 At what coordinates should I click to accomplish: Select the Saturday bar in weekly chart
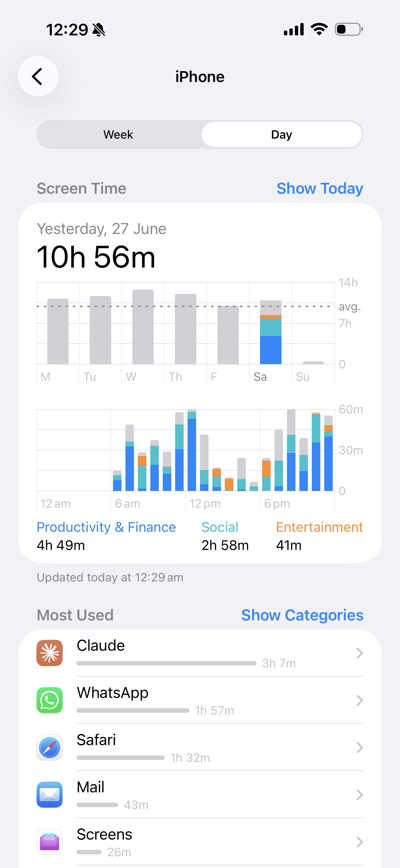pos(271,332)
